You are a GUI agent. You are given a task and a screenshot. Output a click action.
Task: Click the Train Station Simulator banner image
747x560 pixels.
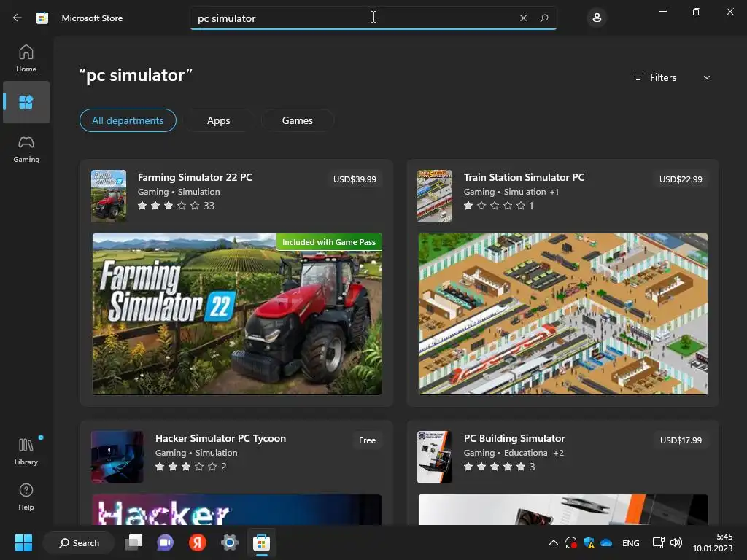pyautogui.click(x=563, y=314)
